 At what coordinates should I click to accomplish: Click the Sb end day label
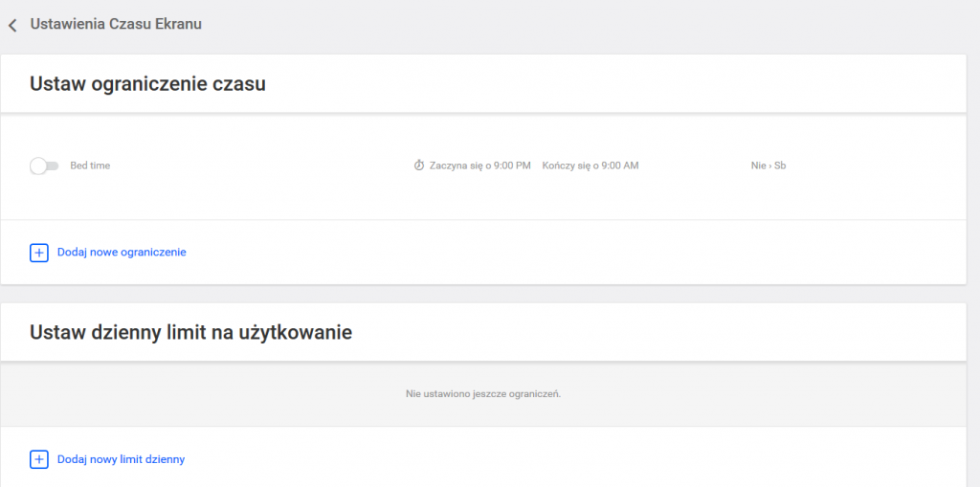(780, 166)
